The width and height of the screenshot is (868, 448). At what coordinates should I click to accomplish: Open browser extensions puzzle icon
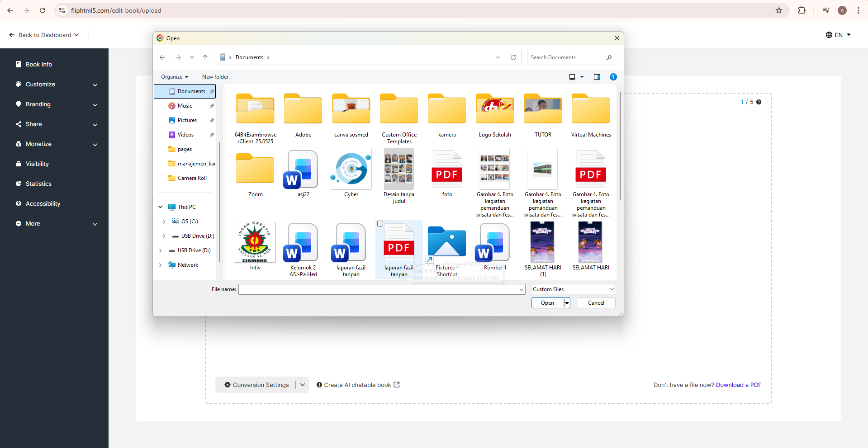pyautogui.click(x=802, y=10)
